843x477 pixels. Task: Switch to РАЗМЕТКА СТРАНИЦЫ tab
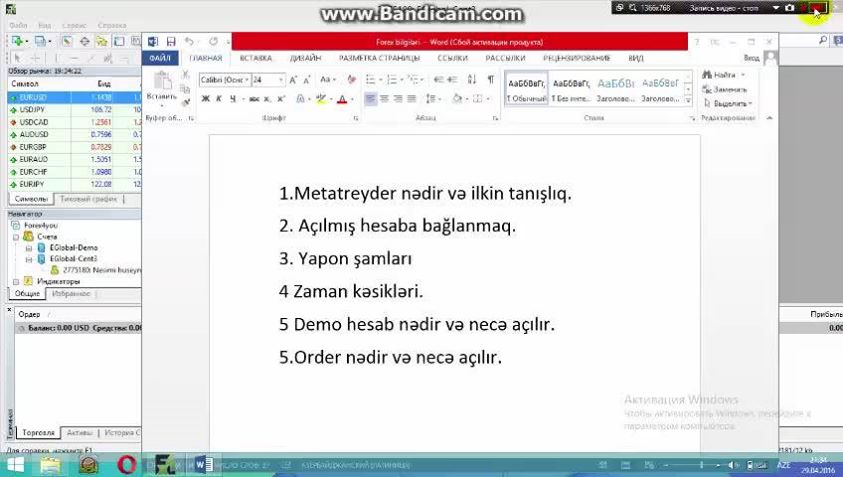coord(379,58)
